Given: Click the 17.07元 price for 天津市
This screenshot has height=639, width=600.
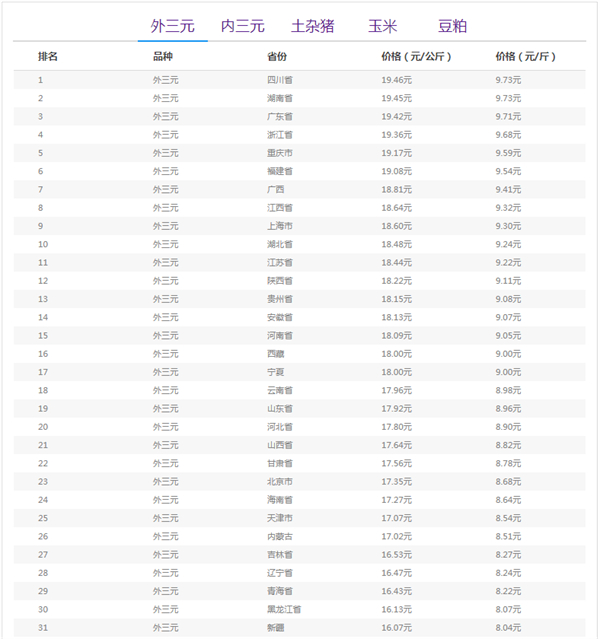Looking at the screenshot, I should click(x=396, y=518).
